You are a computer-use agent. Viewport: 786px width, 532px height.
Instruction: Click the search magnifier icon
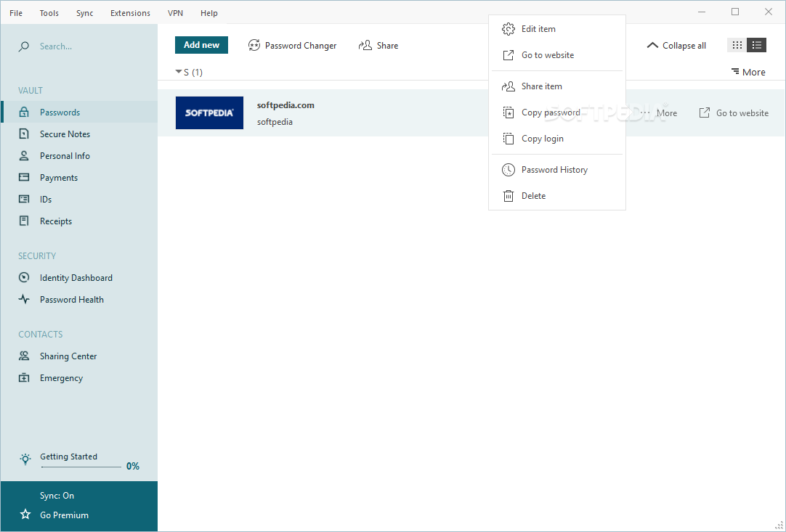[x=23, y=46]
